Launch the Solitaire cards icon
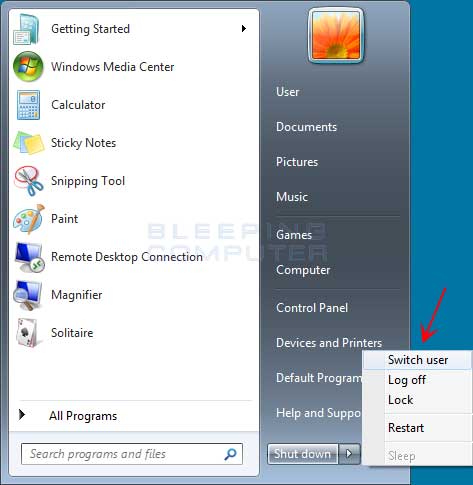473x485 pixels. pyautogui.click(x=28, y=333)
